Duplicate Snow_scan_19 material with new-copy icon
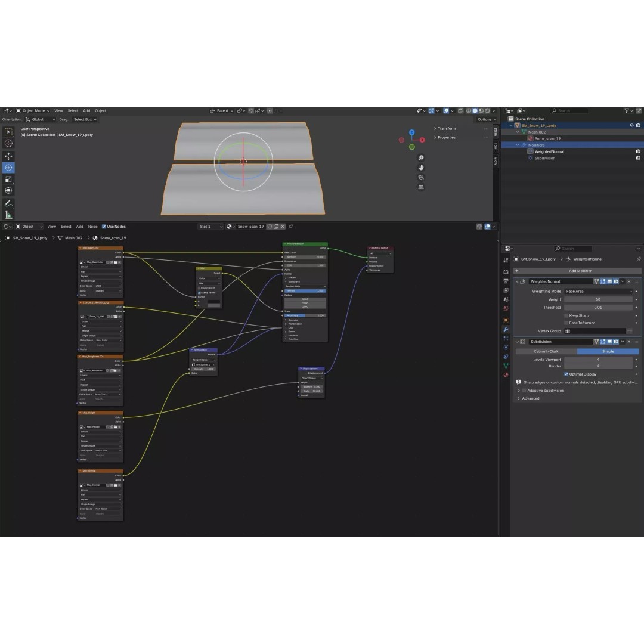The height and width of the screenshot is (644, 644). point(276,227)
